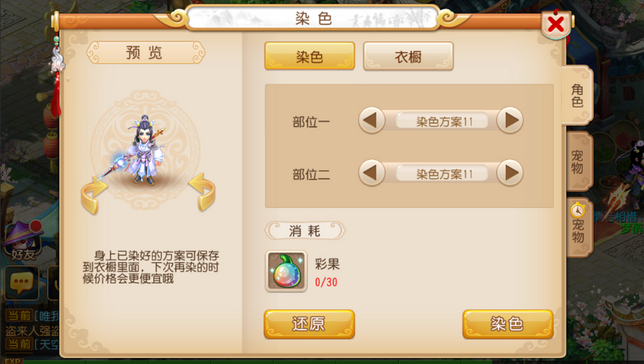Select previous scheme for 部位一
Screen dimensions: 644x364
tap(371, 121)
